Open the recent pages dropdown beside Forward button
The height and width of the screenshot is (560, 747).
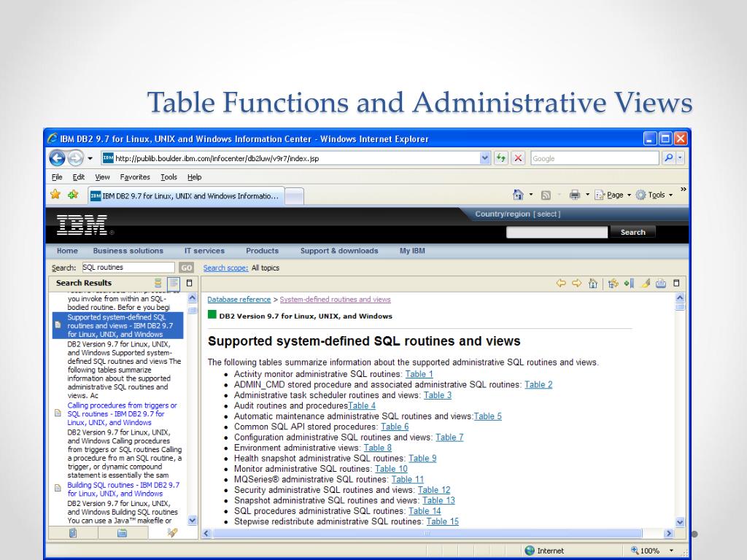point(90,158)
